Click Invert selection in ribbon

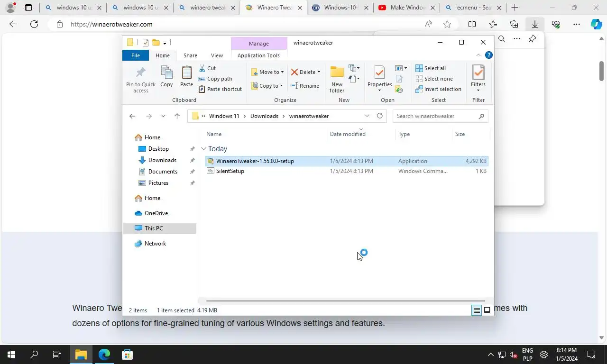pos(438,89)
